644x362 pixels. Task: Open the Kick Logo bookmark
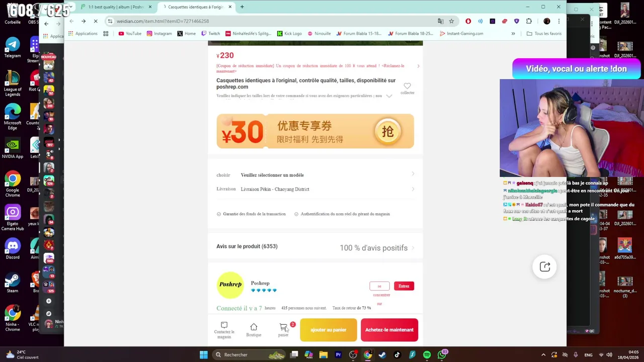289,34
